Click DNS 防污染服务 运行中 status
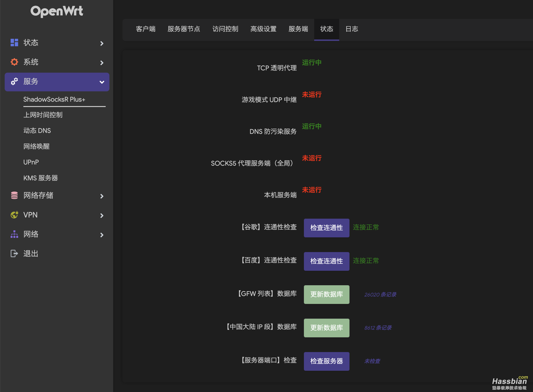The height and width of the screenshot is (392, 533). coord(312,126)
